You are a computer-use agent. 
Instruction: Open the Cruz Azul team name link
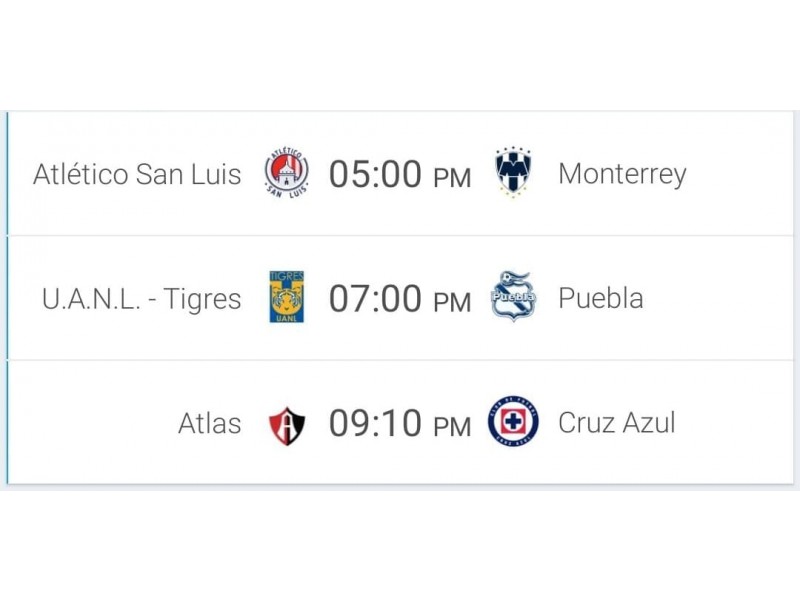pos(617,422)
